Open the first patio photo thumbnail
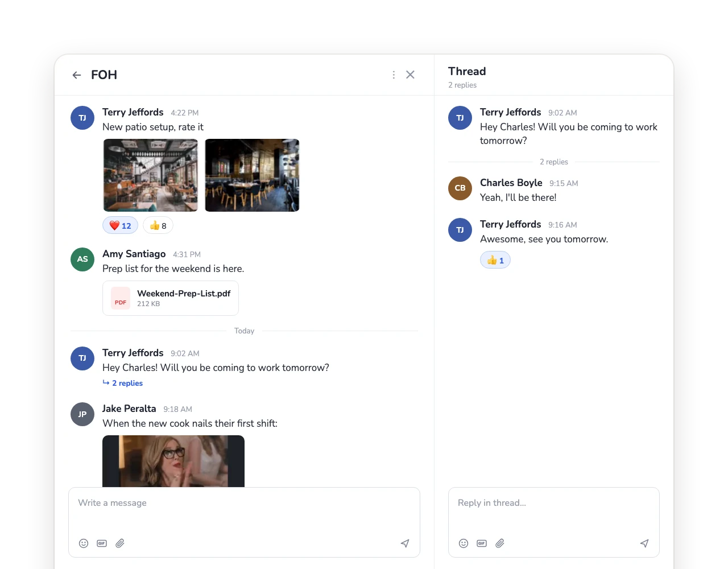Screen dimensions: 728x569 pos(151,175)
